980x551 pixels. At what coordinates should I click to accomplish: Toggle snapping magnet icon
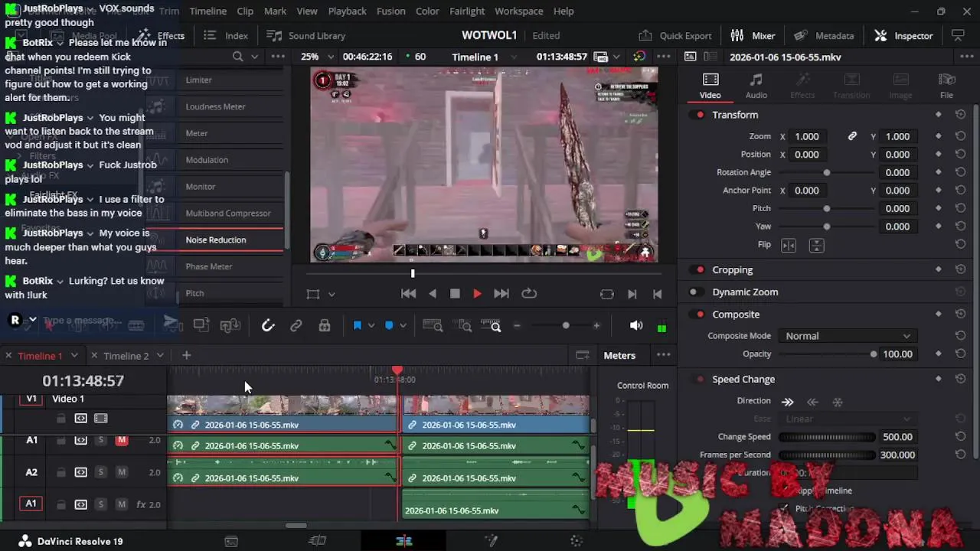[268, 325]
